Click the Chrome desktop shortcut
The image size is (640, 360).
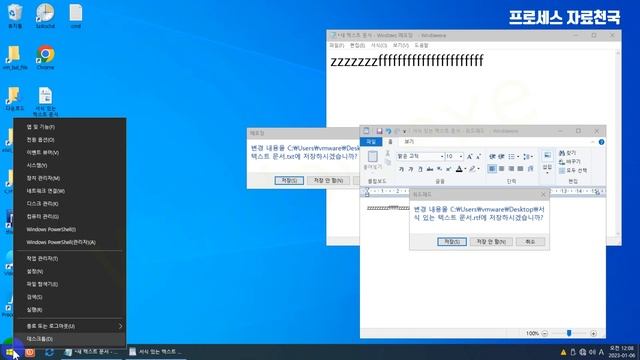[x=45, y=58]
